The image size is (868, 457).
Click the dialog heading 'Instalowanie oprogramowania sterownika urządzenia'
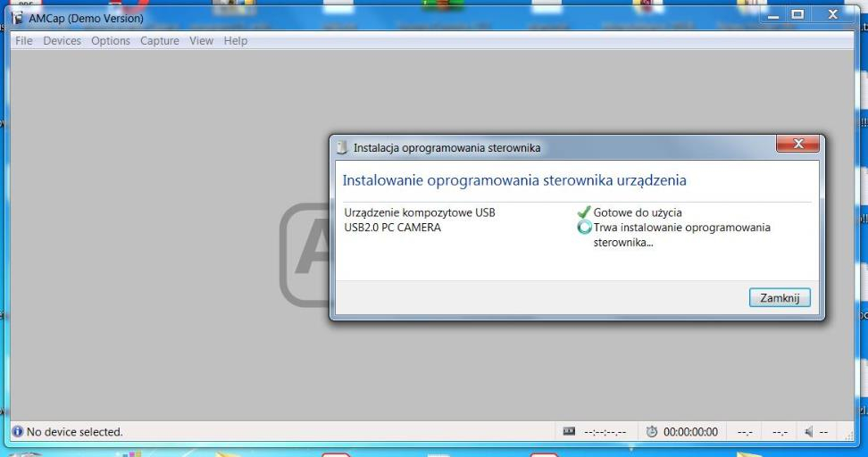click(x=514, y=180)
